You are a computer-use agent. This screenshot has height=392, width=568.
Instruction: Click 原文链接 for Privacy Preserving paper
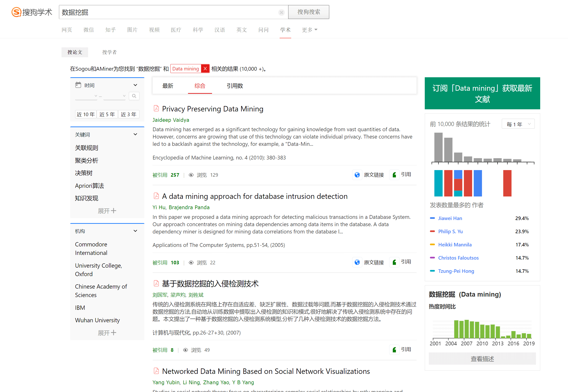(x=374, y=175)
